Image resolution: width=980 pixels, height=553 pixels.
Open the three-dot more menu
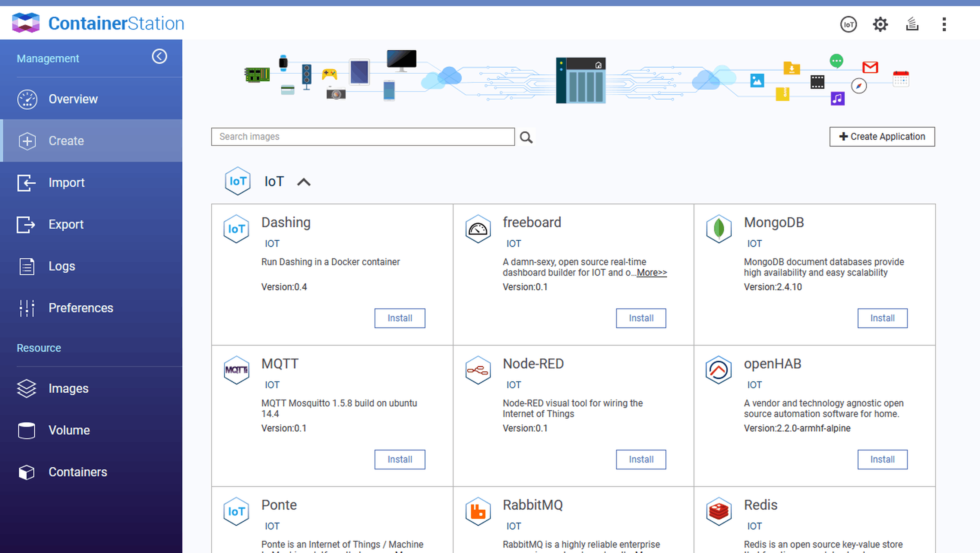pyautogui.click(x=944, y=24)
